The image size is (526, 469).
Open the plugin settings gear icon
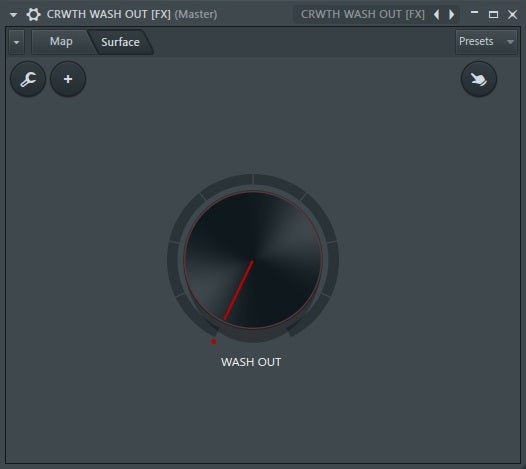click(x=33, y=14)
